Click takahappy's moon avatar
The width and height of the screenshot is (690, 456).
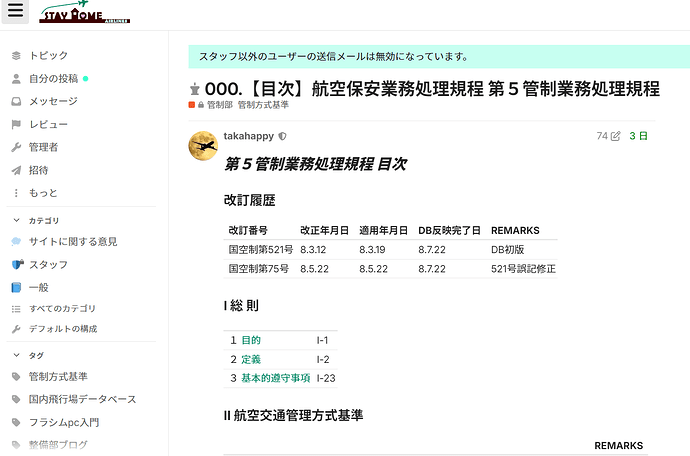pyautogui.click(x=203, y=146)
